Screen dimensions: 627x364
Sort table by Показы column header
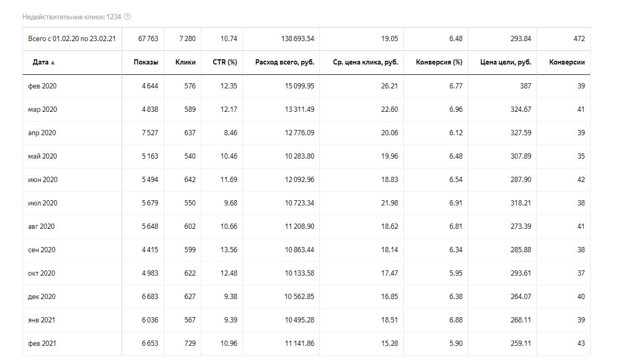pyautogui.click(x=146, y=62)
